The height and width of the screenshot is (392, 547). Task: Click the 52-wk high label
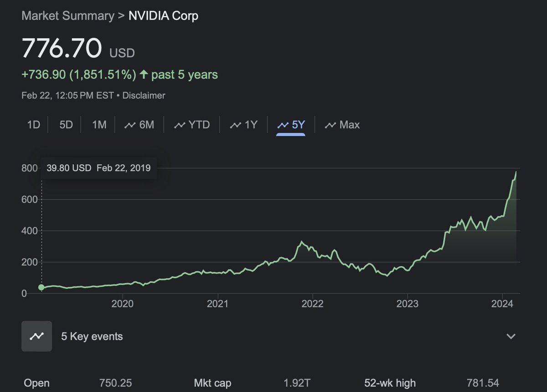[390, 383]
